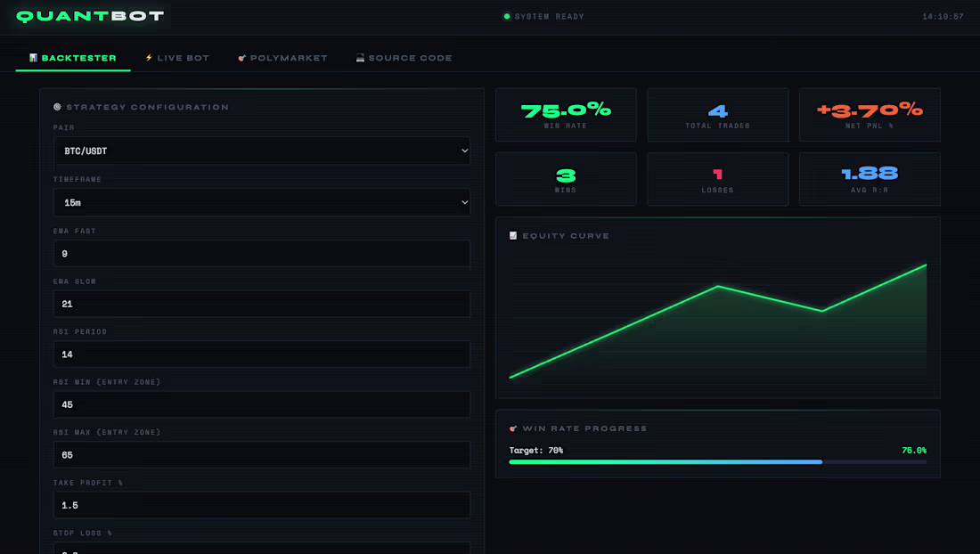Click the RSI Period field showing 14
980x554 pixels.
point(262,354)
